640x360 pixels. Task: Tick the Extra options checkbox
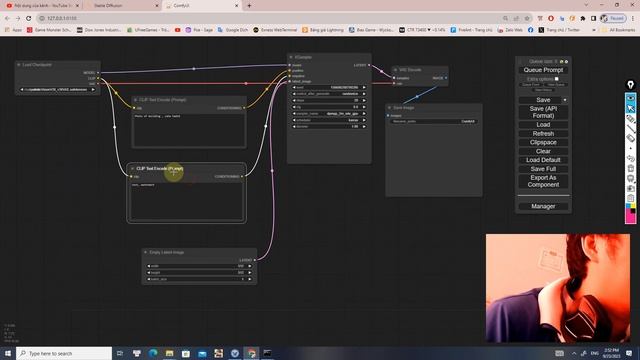(x=556, y=79)
